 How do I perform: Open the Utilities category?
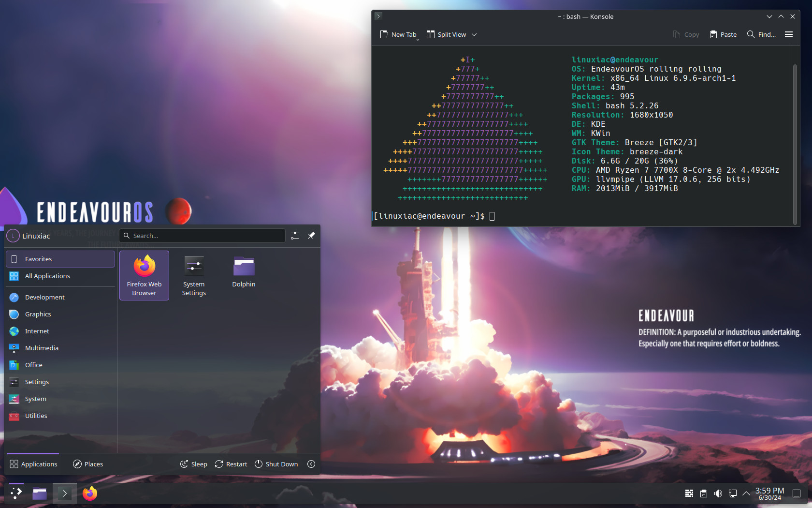tap(60, 416)
